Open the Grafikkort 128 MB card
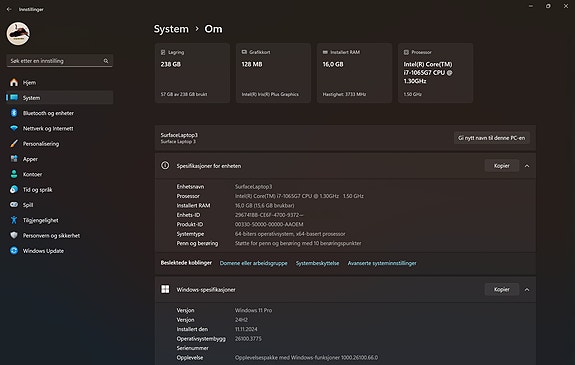This screenshot has width=575, height=365. click(273, 73)
